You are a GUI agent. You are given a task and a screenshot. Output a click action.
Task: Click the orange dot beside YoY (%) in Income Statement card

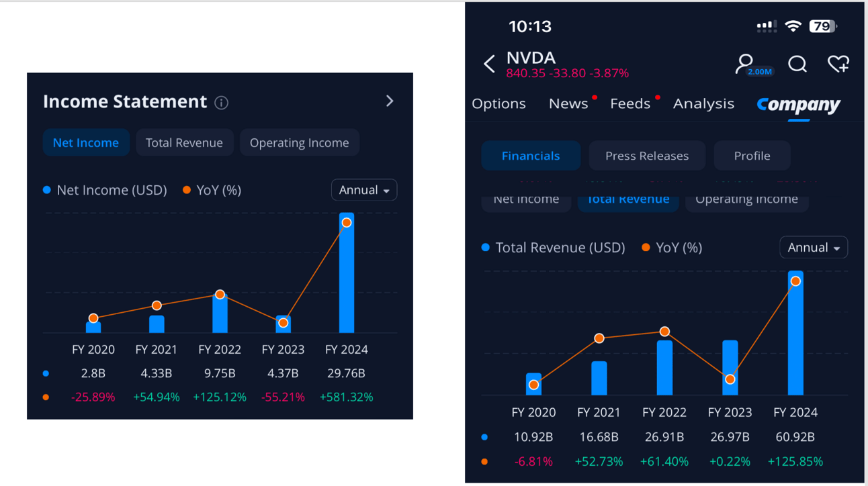coord(187,190)
